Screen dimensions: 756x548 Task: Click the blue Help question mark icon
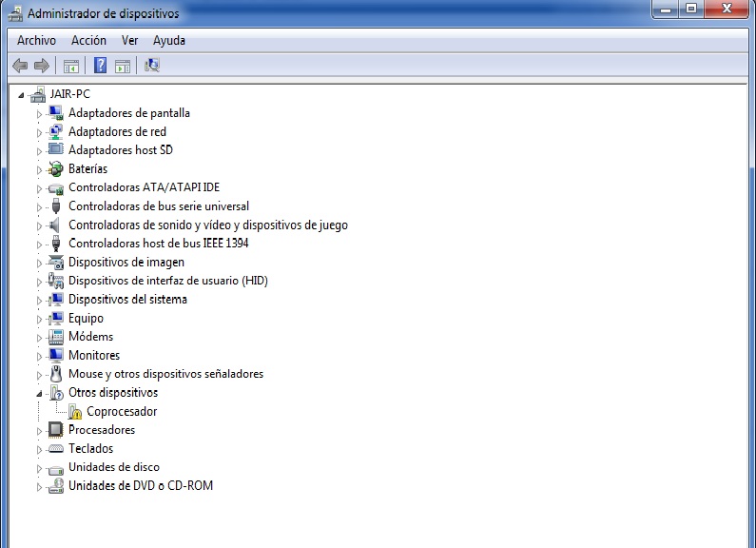coord(100,65)
